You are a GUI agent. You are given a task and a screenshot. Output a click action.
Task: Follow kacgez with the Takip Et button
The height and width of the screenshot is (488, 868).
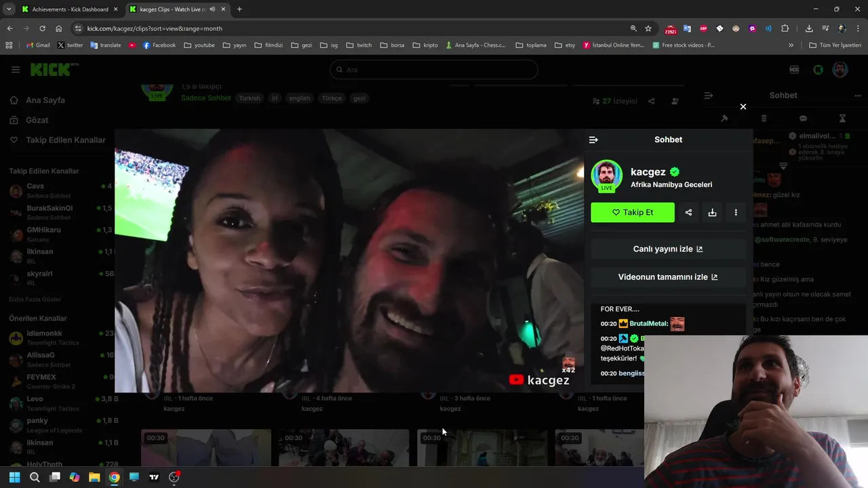[x=633, y=212]
